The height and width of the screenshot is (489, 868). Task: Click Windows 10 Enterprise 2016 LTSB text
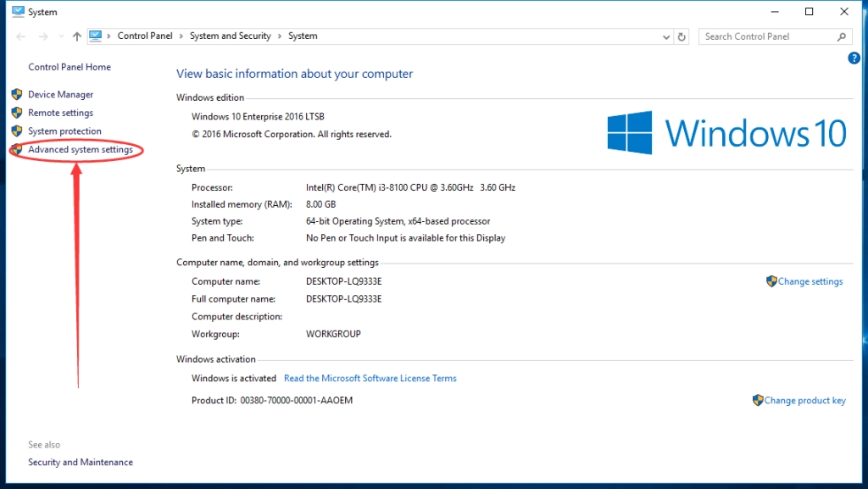pyautogui.click(x=258, y=117)
